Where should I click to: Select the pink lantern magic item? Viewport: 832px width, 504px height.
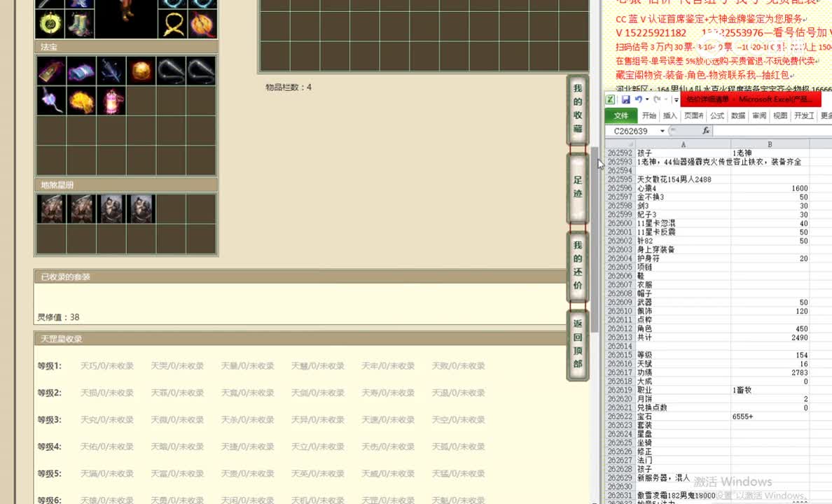(111, 101)
